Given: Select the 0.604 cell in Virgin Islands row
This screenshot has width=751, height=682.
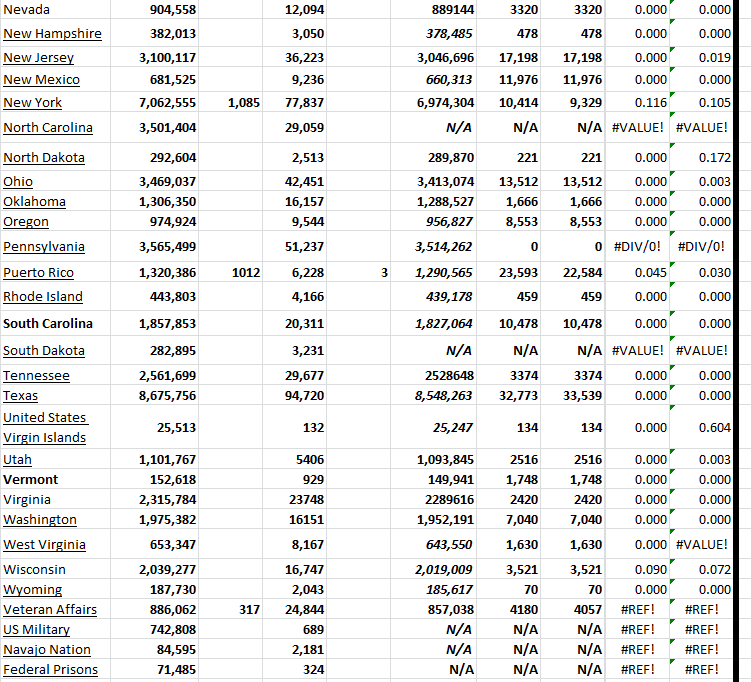Looking at the screenshot, I should [713, 427].
